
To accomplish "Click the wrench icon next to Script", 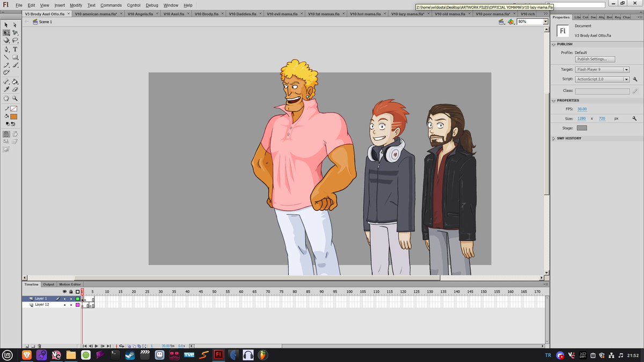I will 634,79.
